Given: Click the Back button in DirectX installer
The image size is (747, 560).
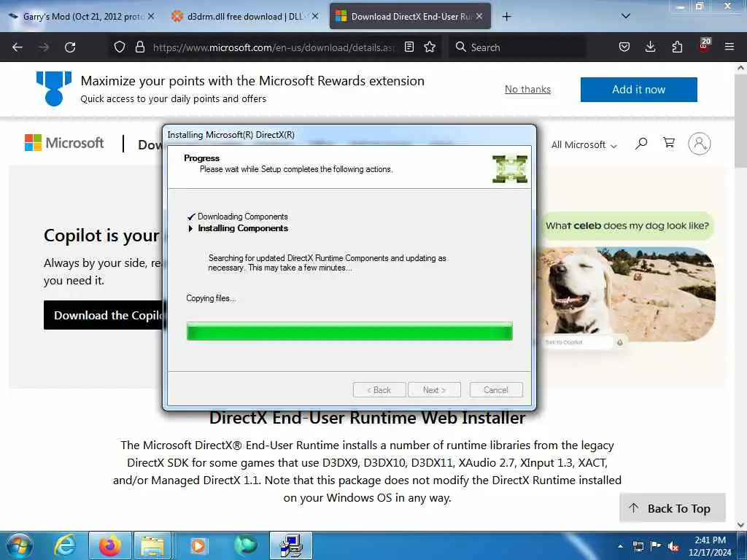Looking at the screenshot, I should [379, 390].
